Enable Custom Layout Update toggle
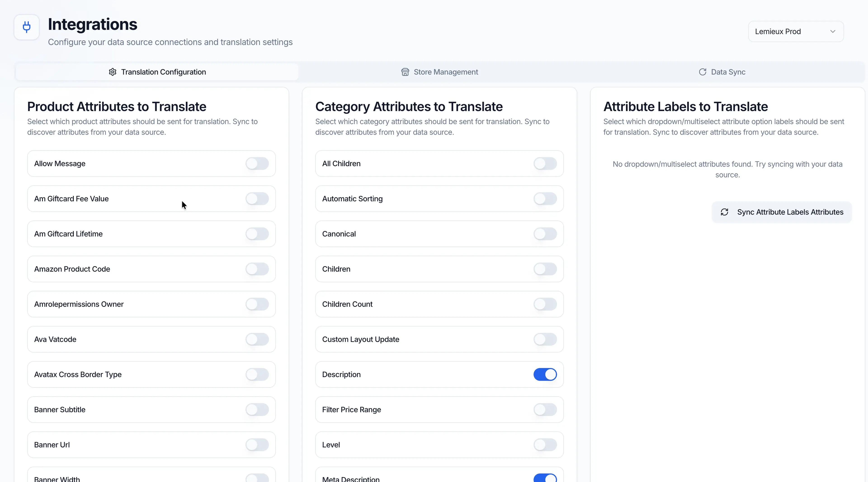The image size is (868, 482). click(545, 339)
